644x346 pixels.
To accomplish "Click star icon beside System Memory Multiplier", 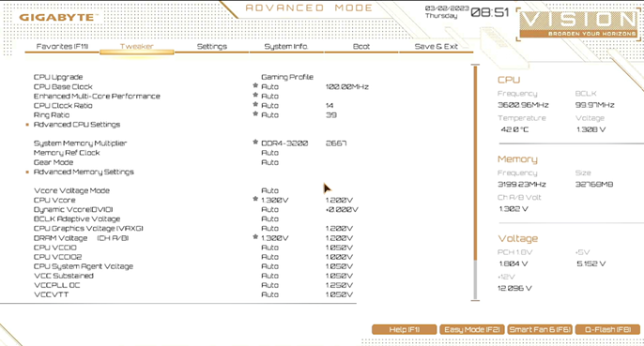I will click(x=255, y=143).
